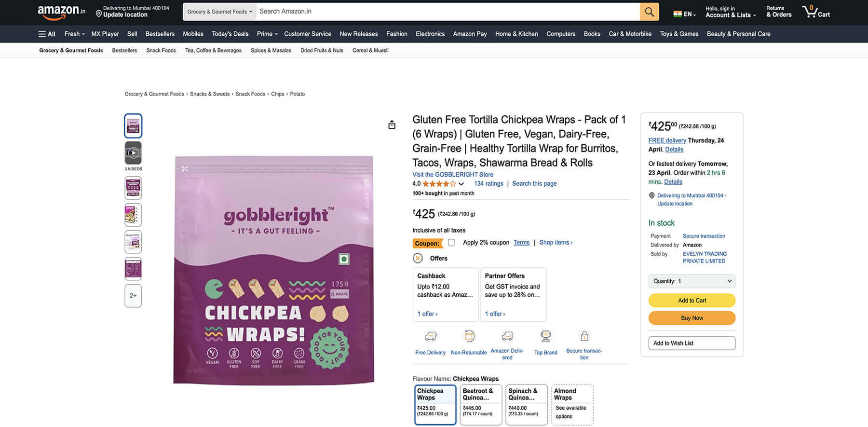
Task: Open the All hamburger menu
Action: 47,34
